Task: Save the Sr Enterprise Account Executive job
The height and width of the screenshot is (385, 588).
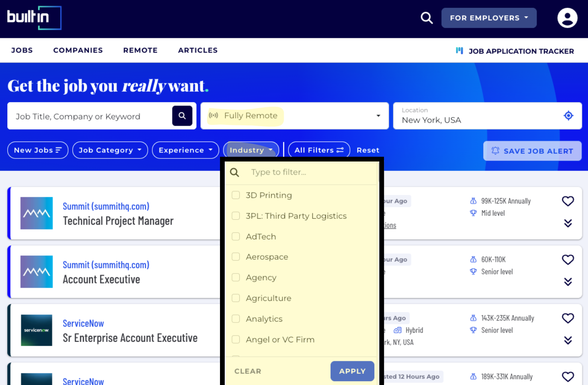Action: pos(568,318)
